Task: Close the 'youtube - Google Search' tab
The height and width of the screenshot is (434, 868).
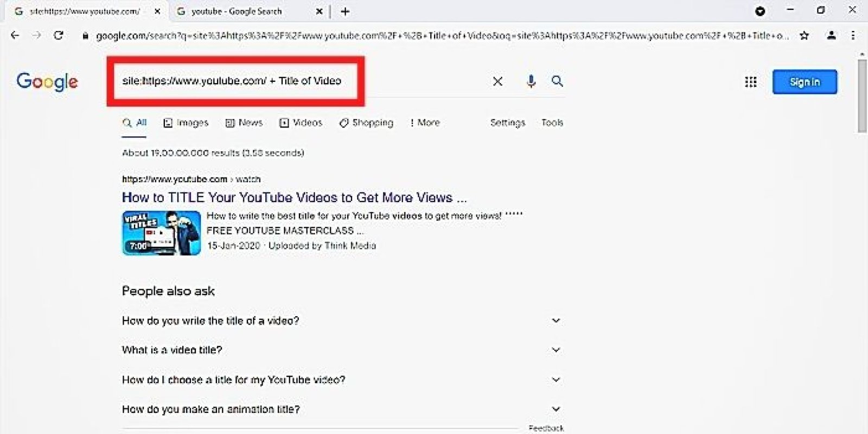Action: [x=319, y=11]
